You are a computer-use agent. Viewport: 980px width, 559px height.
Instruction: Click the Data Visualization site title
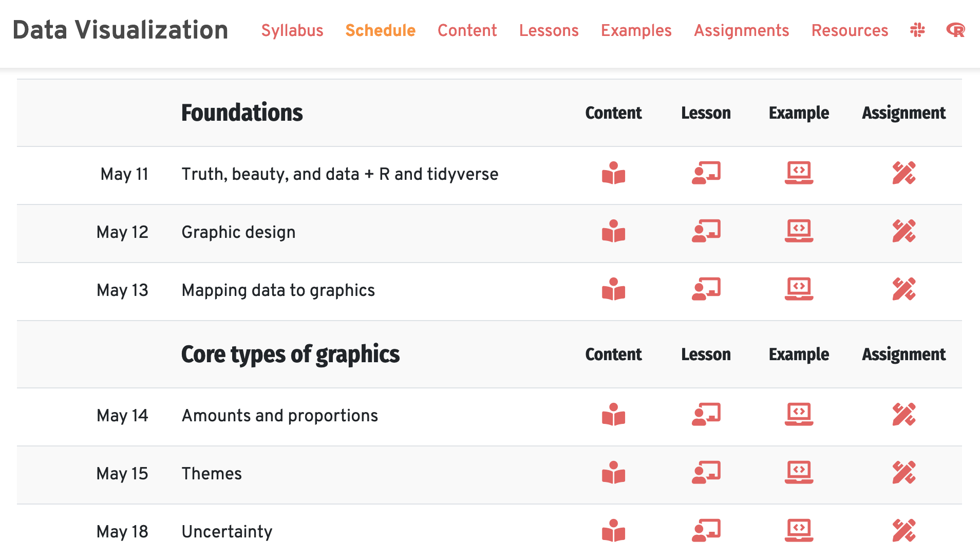pos(121,30)
